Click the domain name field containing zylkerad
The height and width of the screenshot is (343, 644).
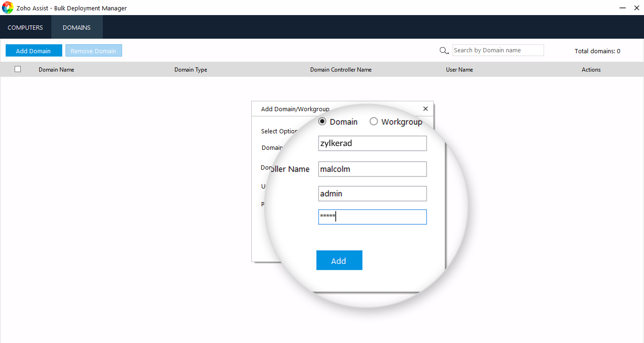372,143
